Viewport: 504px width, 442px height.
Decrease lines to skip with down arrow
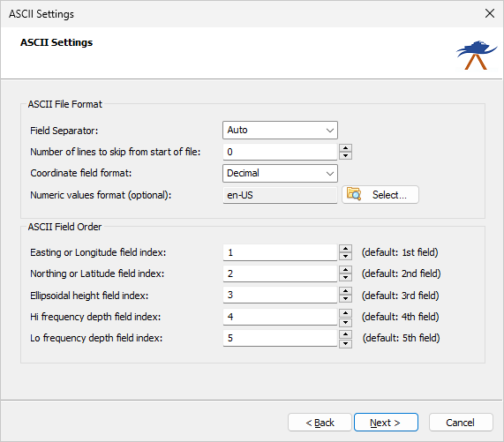pyautogui.click(x=345, y=156)
